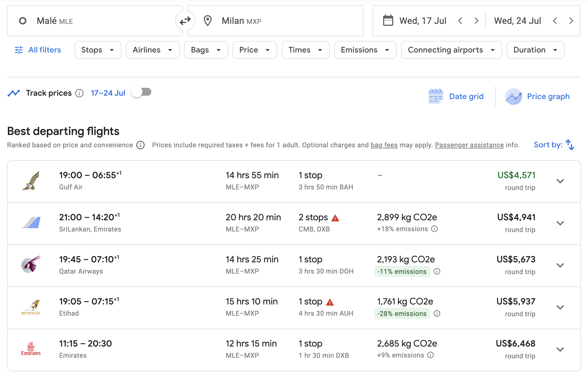Click the Track prices chart icon
The image size is (588, 376).
point(14,93)
